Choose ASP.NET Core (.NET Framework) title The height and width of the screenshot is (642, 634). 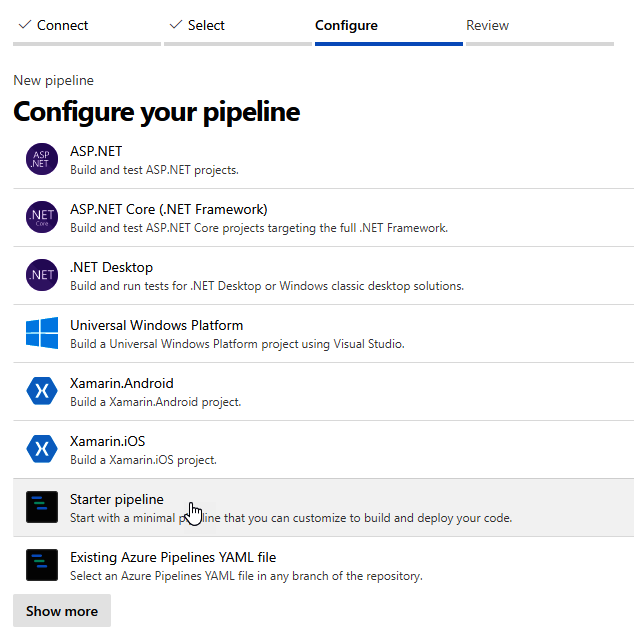click(169, 209)
